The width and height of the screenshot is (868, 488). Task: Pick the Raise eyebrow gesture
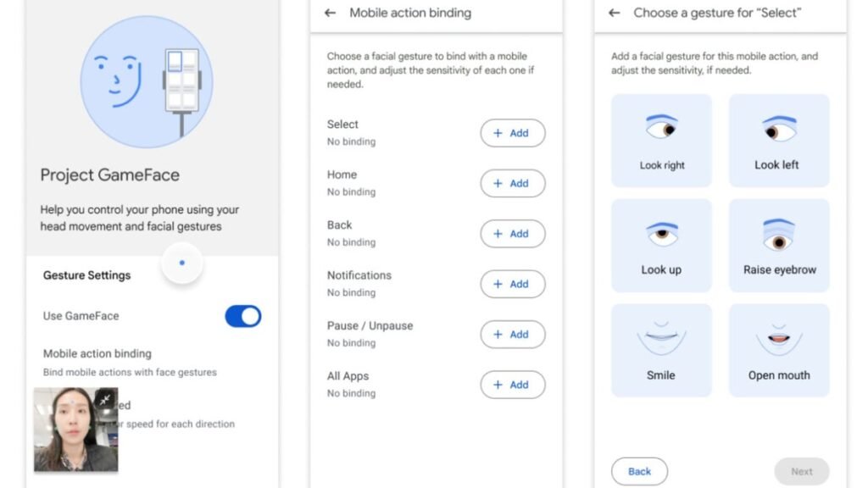coord(778,245)
